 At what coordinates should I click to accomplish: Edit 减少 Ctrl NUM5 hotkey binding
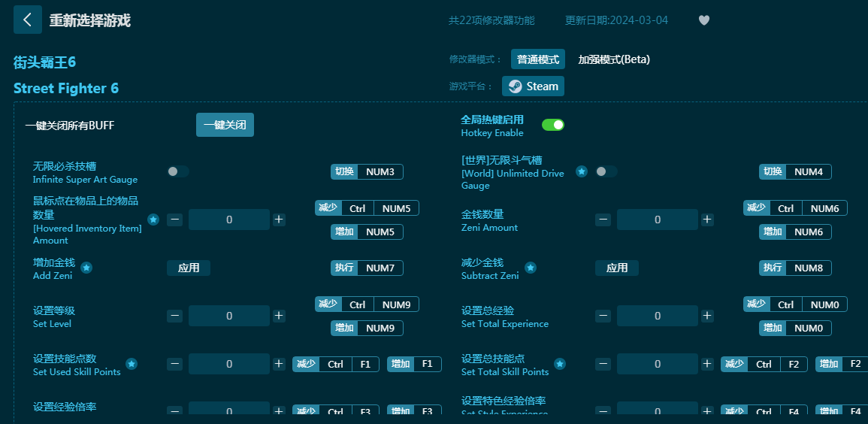tap(367, 208)
